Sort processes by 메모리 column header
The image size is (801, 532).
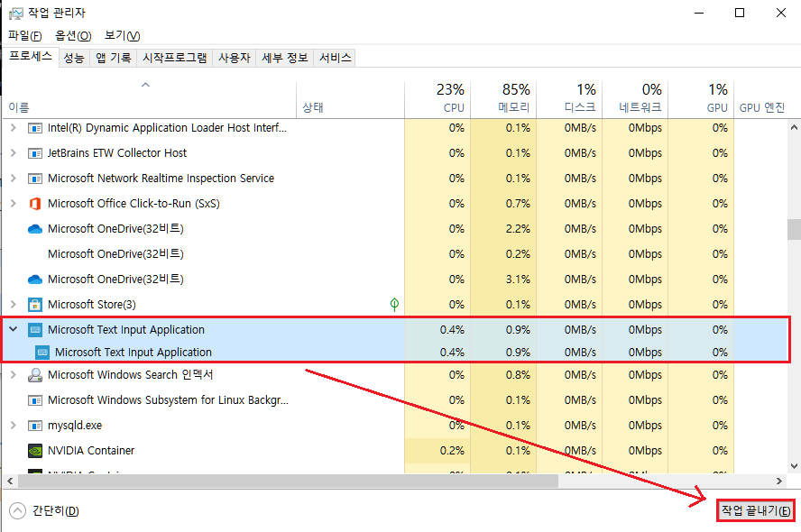[503, 99]
